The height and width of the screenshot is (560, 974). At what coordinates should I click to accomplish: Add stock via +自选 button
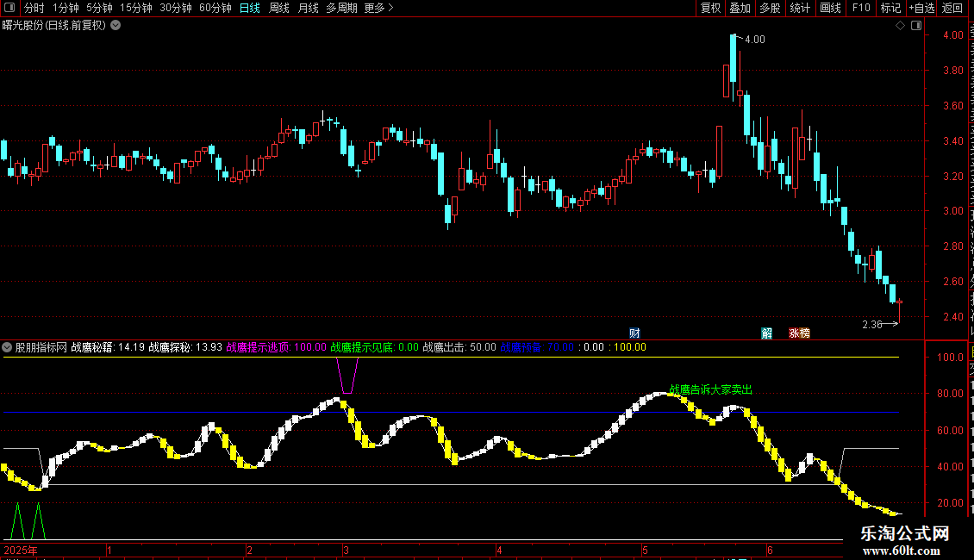921,8
